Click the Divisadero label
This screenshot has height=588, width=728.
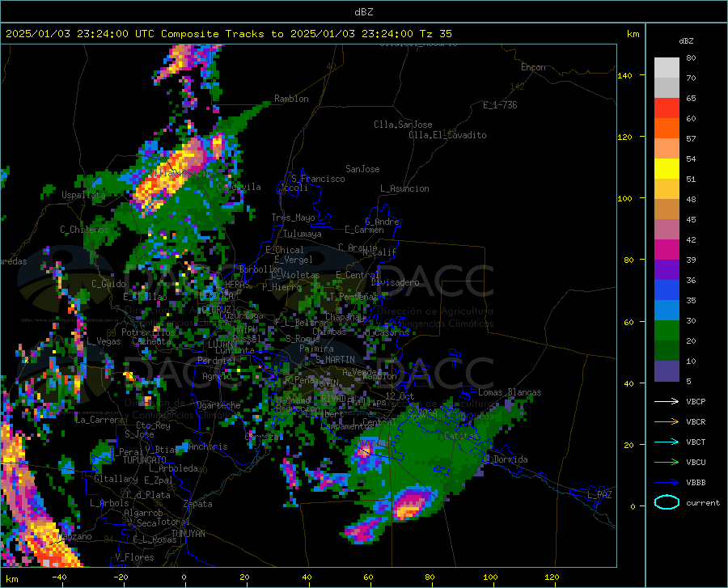395,282
